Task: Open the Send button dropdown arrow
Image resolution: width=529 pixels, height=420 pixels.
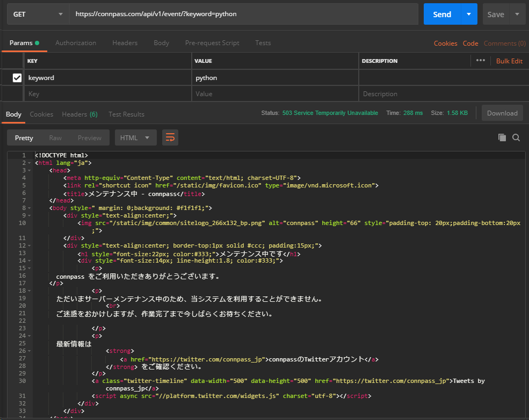Action: point(469,14)
